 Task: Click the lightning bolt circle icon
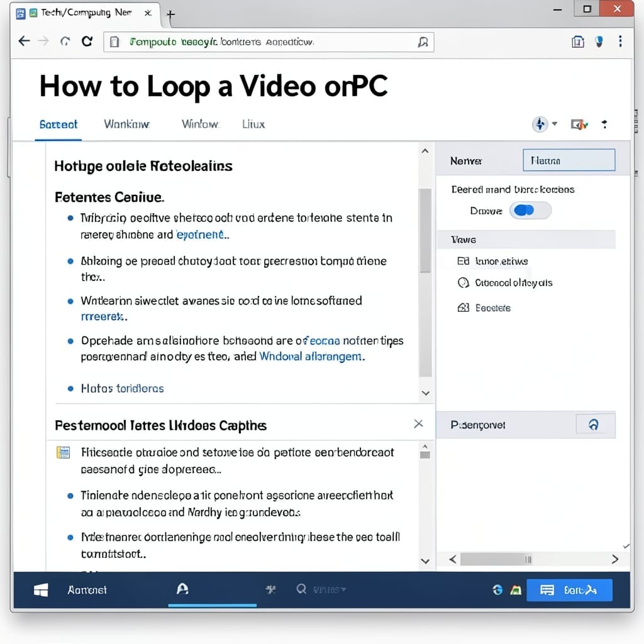point(540,124)
